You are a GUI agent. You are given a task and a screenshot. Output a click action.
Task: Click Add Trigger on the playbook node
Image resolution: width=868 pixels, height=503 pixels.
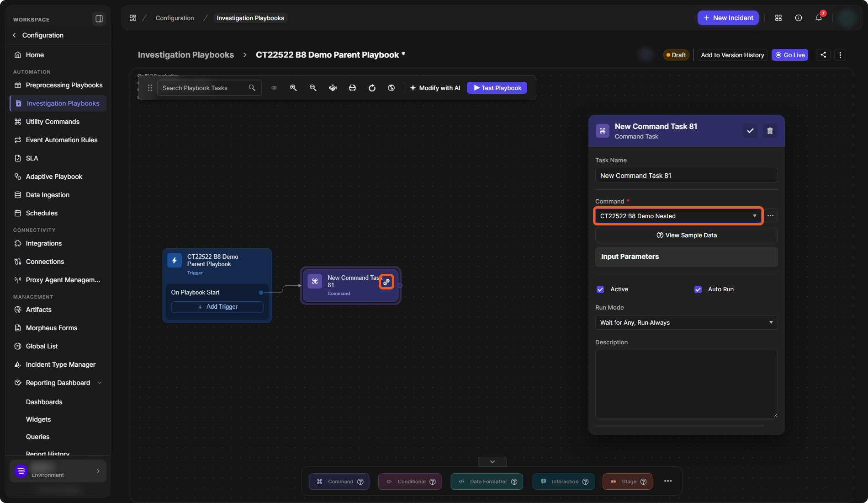coord(217,307)
